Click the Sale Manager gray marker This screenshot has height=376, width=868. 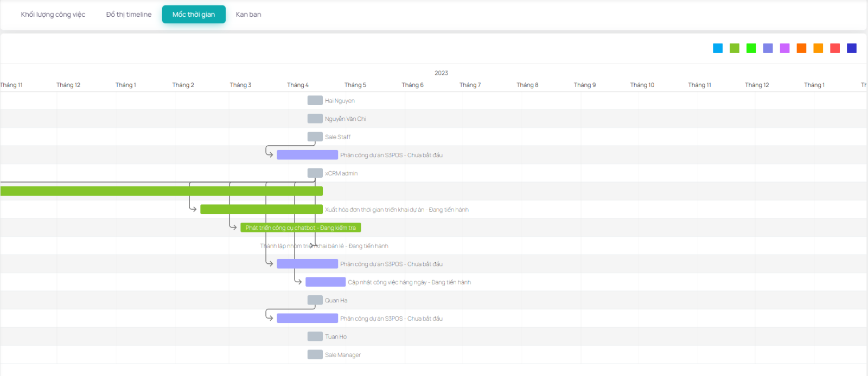(315, 354)
